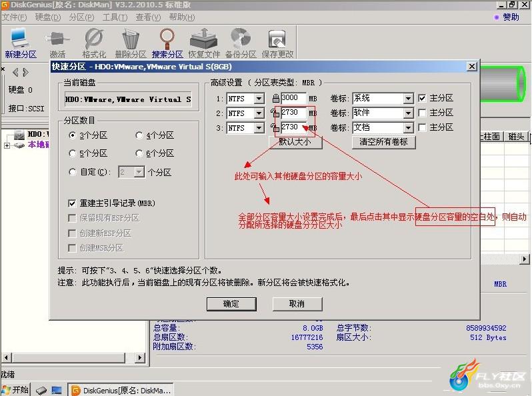The image size is (532, 396).
Task: Select 6个分区 radio option
Action: coord(139,153)
